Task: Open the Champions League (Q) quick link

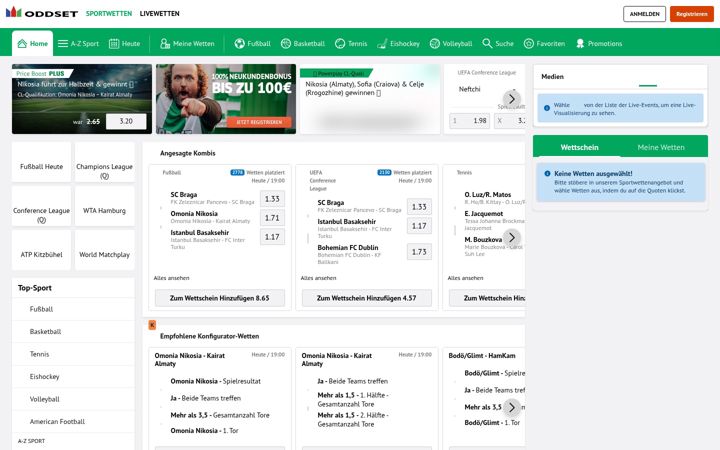Action: click(104, 162)
